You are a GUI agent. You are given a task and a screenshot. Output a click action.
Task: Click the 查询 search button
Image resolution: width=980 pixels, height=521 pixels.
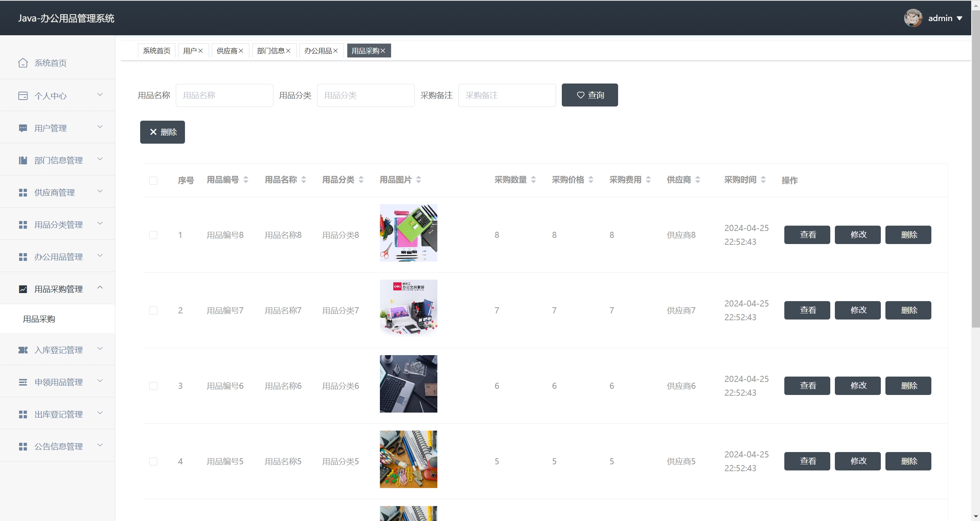click(590, 95)
